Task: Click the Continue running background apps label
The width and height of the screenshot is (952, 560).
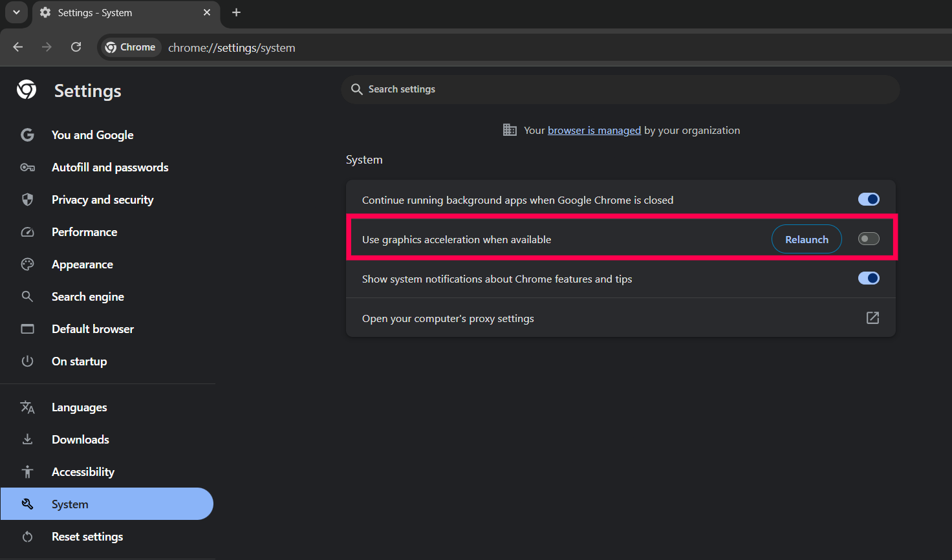Action: tap(517, 200)
